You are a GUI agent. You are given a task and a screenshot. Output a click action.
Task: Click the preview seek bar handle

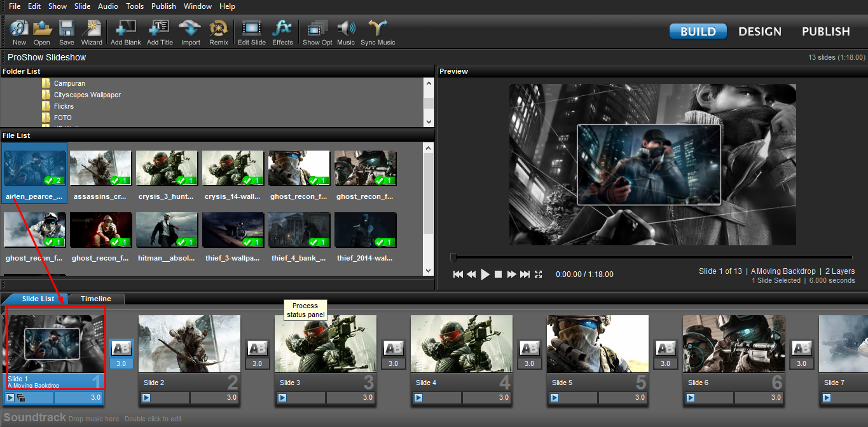(x=453, y=257)
